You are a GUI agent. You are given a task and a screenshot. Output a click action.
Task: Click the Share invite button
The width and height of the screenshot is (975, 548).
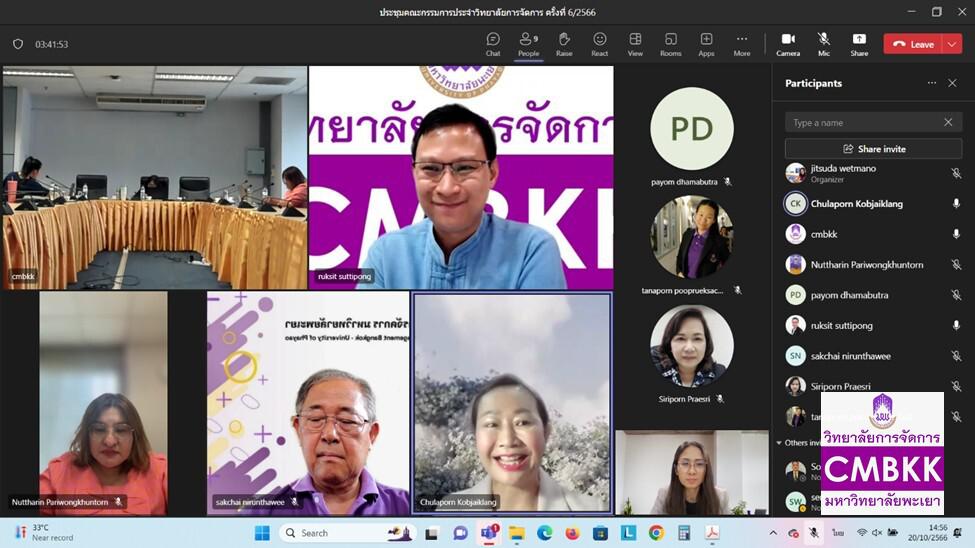click(x=873, y=149)
